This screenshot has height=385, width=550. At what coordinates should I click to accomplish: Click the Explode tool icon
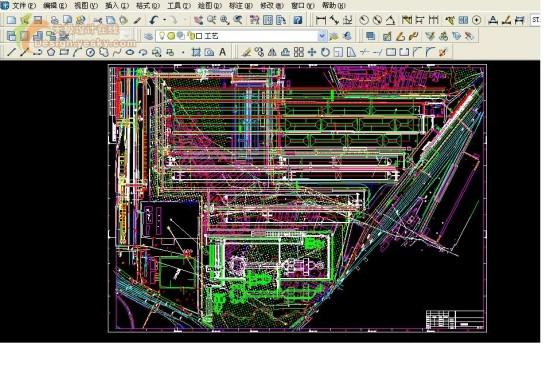click(443, 53)
